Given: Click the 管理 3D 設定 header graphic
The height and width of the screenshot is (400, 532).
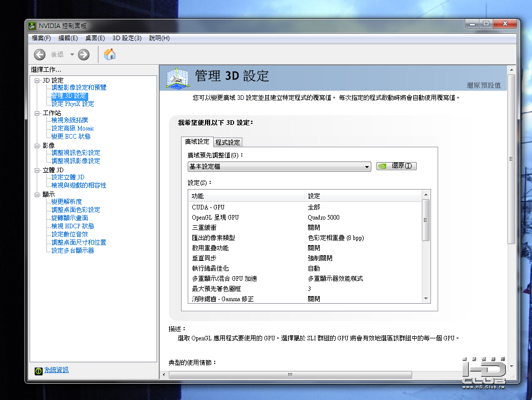Looking at the screenshot, I should coord(177,78).
